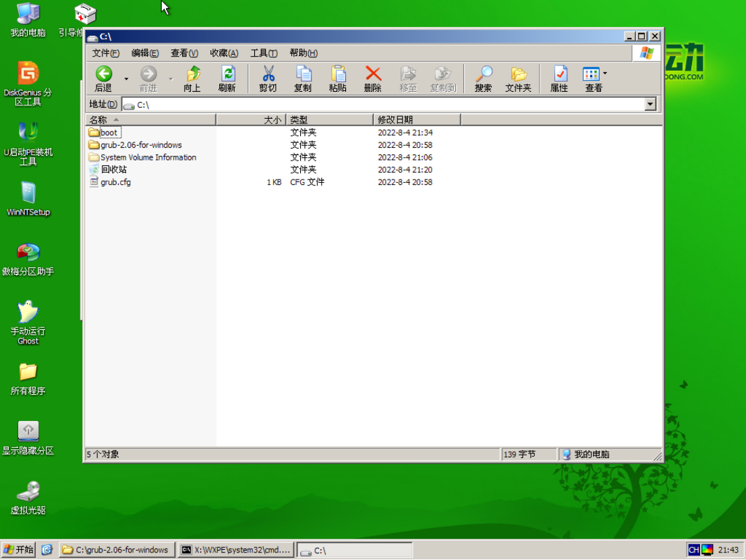Viewport: 746px width, 560px height.
Task: Click the 5 个对象 status bar text
Action: tap(103, 454)
